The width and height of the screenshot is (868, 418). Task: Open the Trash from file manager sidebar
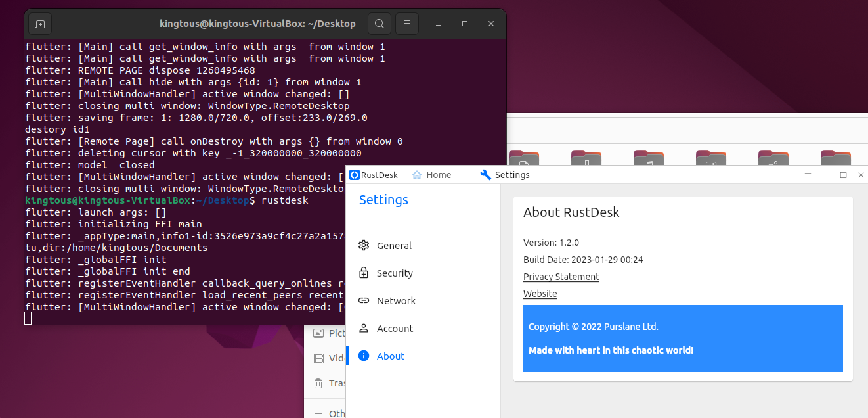[x=320, y=383]
